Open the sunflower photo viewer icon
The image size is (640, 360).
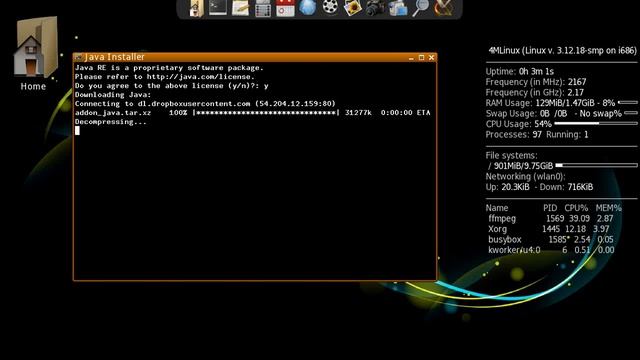click(x=352, y=8)
